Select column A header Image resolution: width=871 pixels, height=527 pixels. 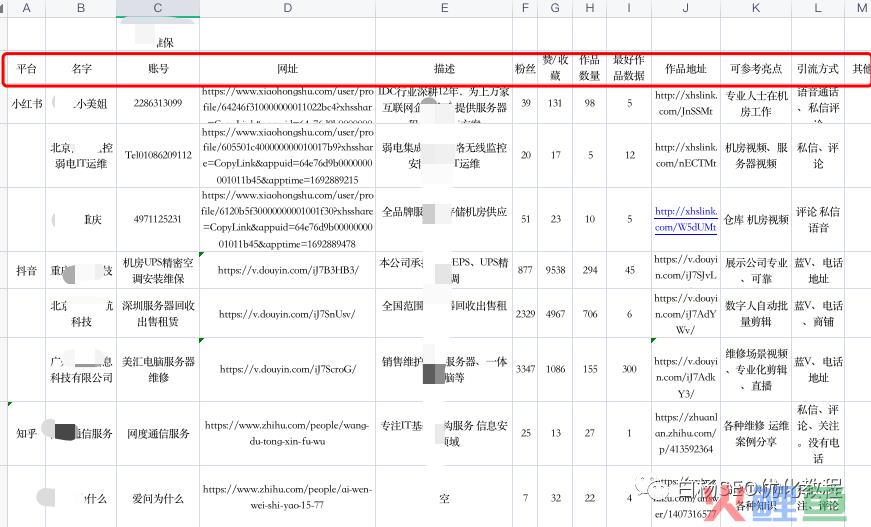(26, 8)
